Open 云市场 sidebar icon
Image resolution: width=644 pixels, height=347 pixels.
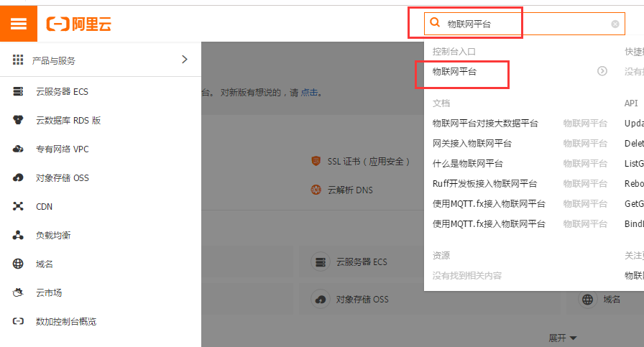[x=18, y=292]
